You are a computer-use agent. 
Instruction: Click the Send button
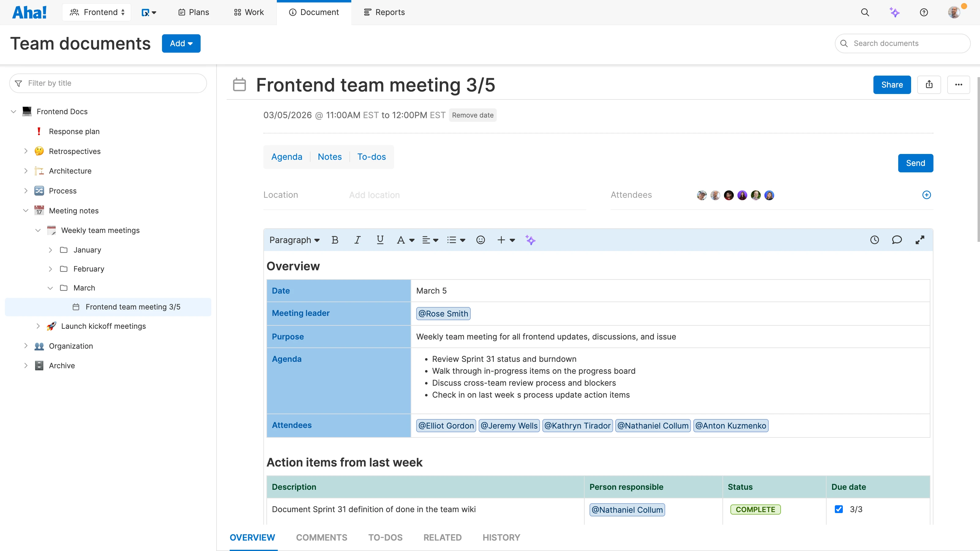(915, 163)
